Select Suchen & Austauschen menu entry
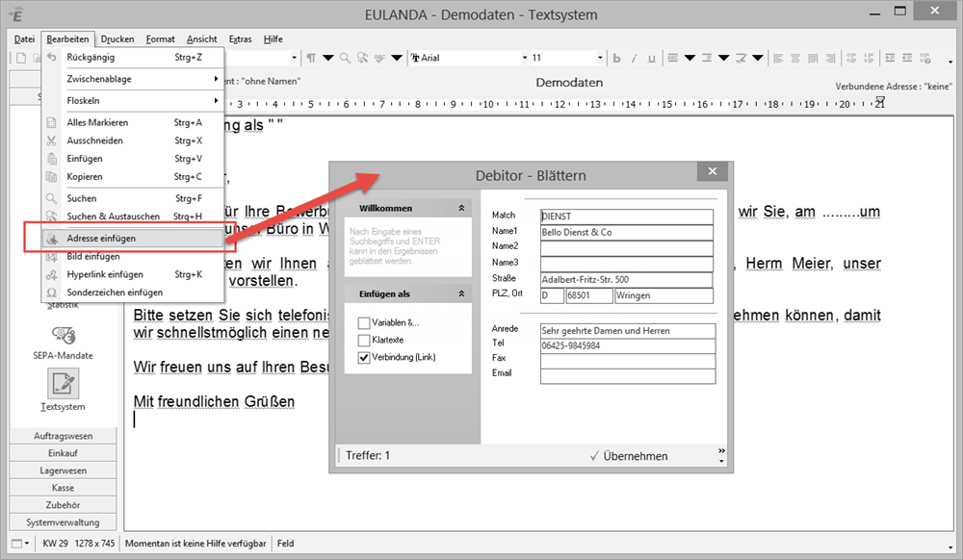The width and height of the screenshot is (963, 560). 133,216
